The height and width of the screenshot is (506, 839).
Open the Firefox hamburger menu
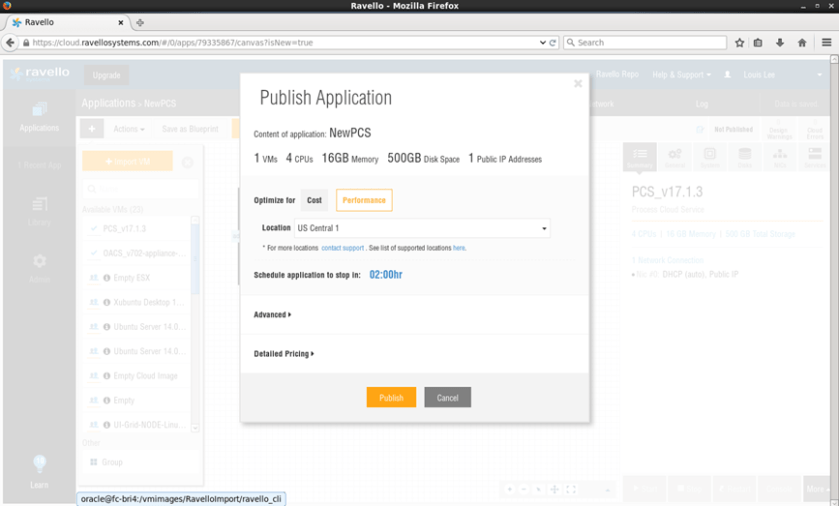827,43
